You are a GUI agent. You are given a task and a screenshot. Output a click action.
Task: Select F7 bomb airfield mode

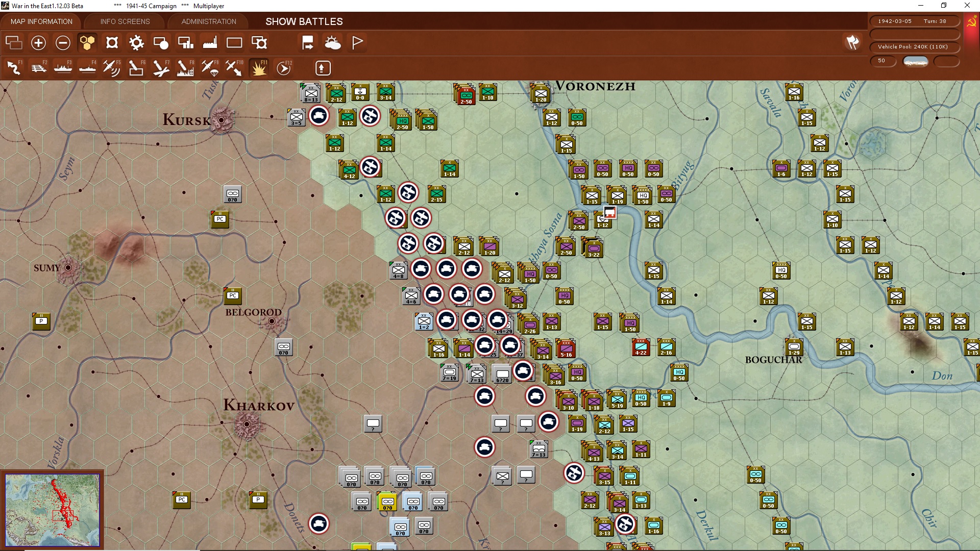[x=161, y=68]
